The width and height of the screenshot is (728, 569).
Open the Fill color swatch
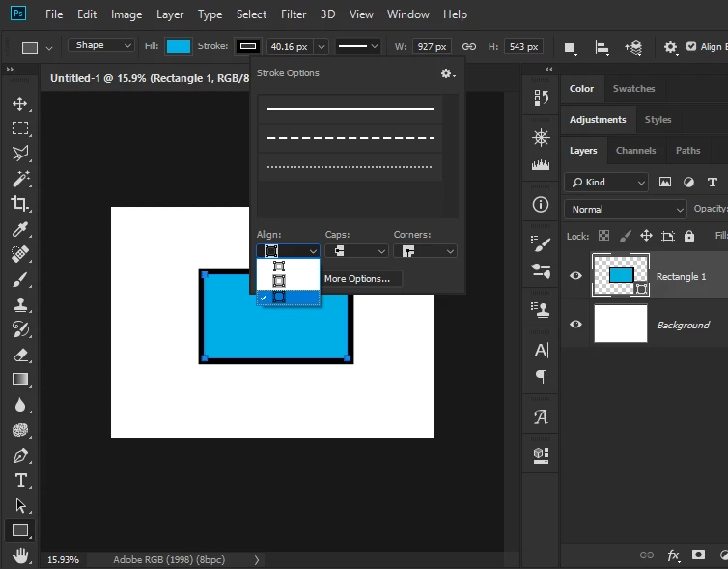(x=179, y=46)
